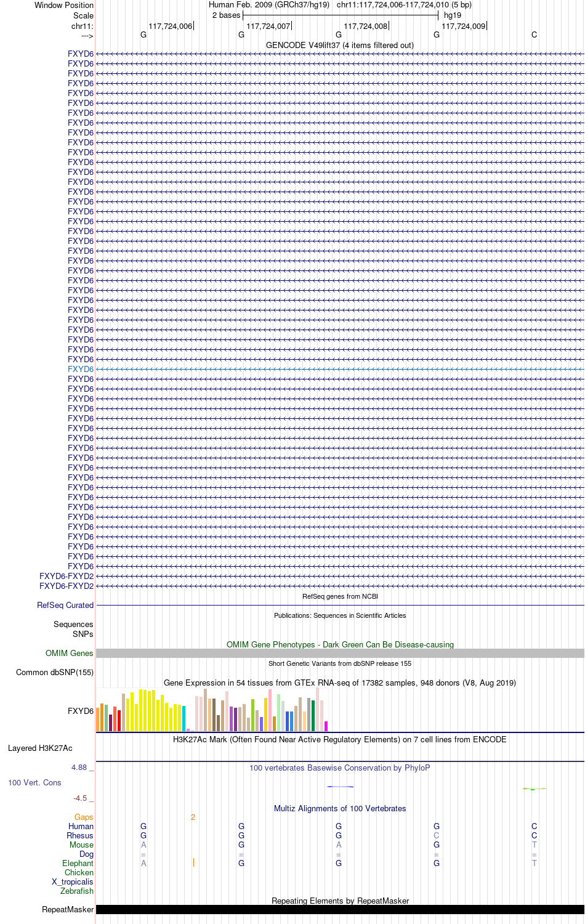Viewport: 585px width, 924px height.
Task: Open '100 vertebrates Basewise Conservation by PhyloP' title
Action: (340, 768)
